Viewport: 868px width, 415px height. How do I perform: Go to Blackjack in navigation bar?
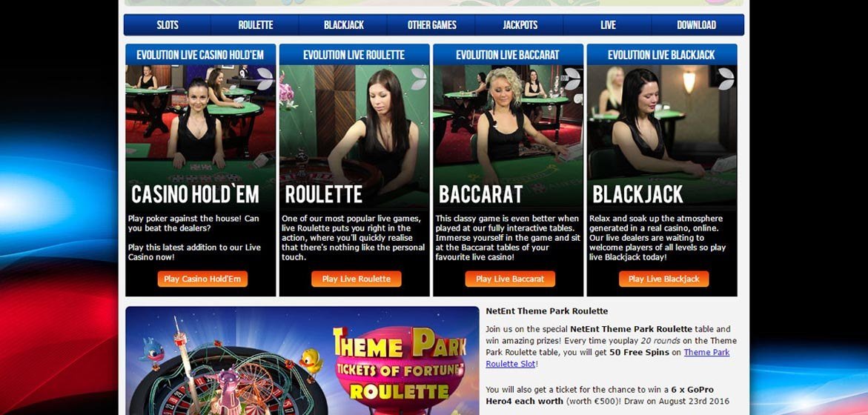click(344, 25)
